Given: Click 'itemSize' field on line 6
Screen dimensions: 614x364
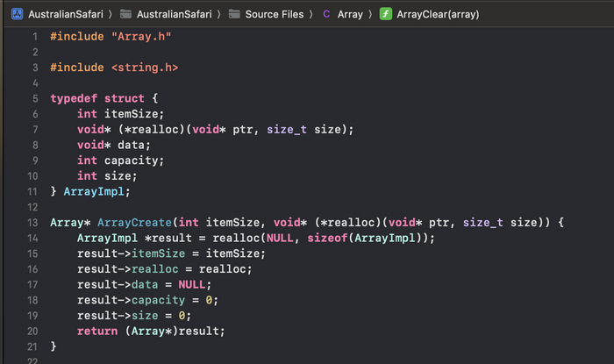Looking at the screenshot, I should [x=132, y=114].
